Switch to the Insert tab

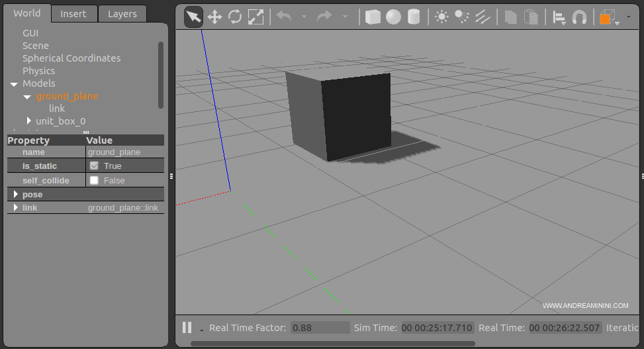[73, 13]
